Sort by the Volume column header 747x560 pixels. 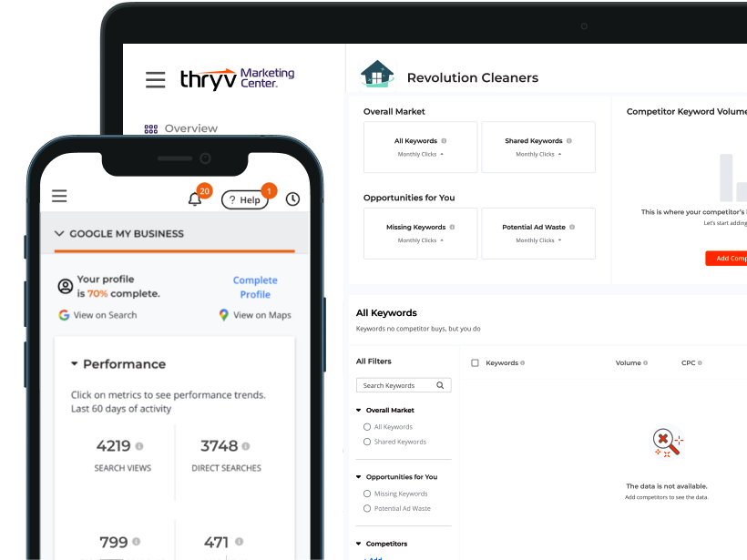tap(628, 362)
